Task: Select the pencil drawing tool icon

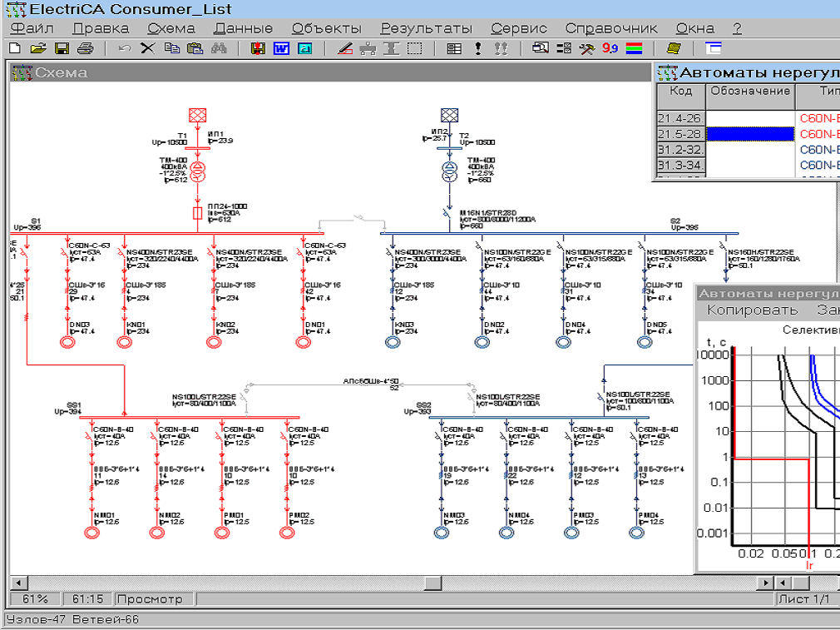Action: point(345,48)
